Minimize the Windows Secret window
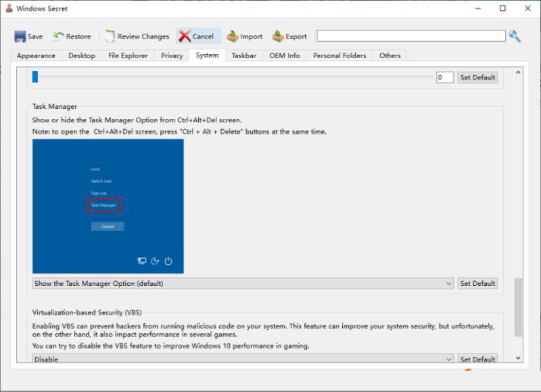Screen dimensions: 541x392 478,8
